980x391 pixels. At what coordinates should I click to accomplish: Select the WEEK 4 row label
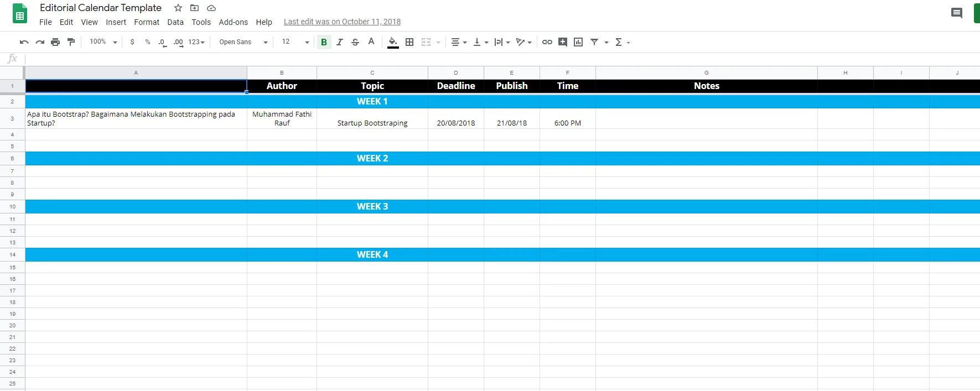pos(372,254)
